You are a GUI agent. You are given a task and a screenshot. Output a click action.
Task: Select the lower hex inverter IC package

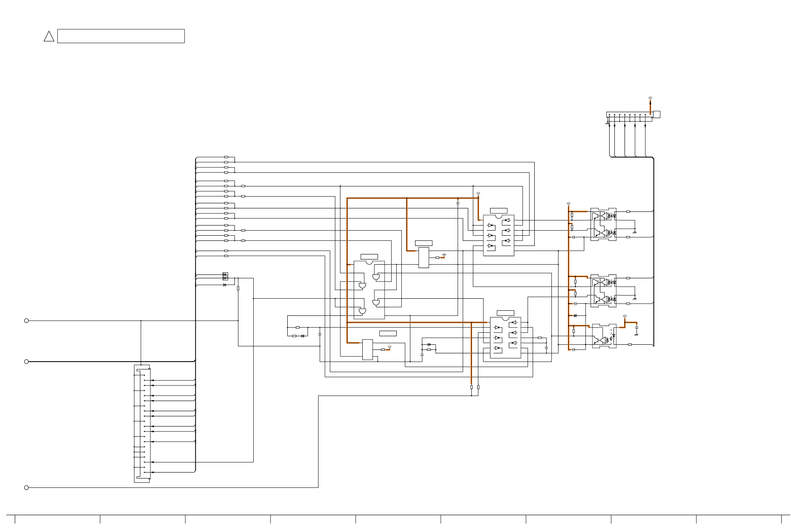[505, 337]
